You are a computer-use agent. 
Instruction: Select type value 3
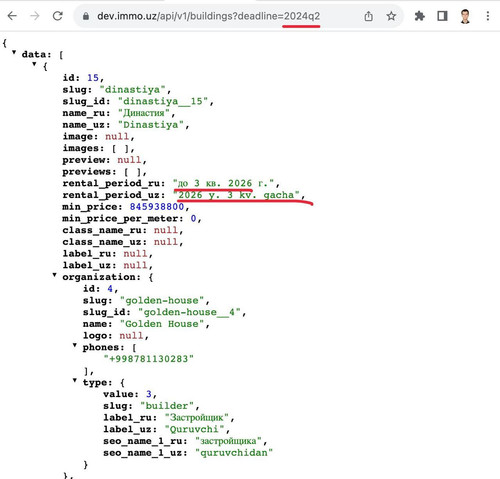tap(149, 394)
